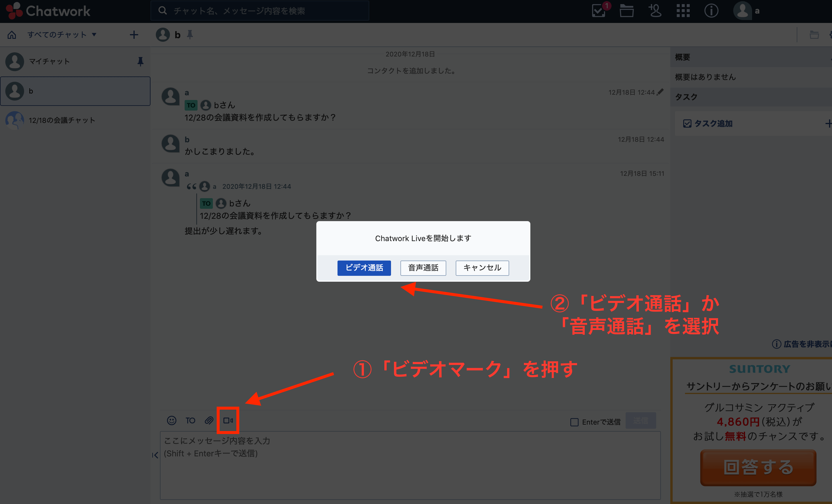The height and width of the screenshot is (504, 832).
Task: Open chat files folder icon in header
Action: [814, 34]
